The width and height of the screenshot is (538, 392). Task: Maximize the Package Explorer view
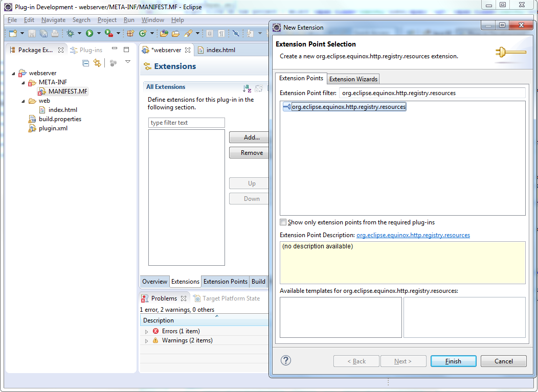pyautogui.click(x=126, y=50)
